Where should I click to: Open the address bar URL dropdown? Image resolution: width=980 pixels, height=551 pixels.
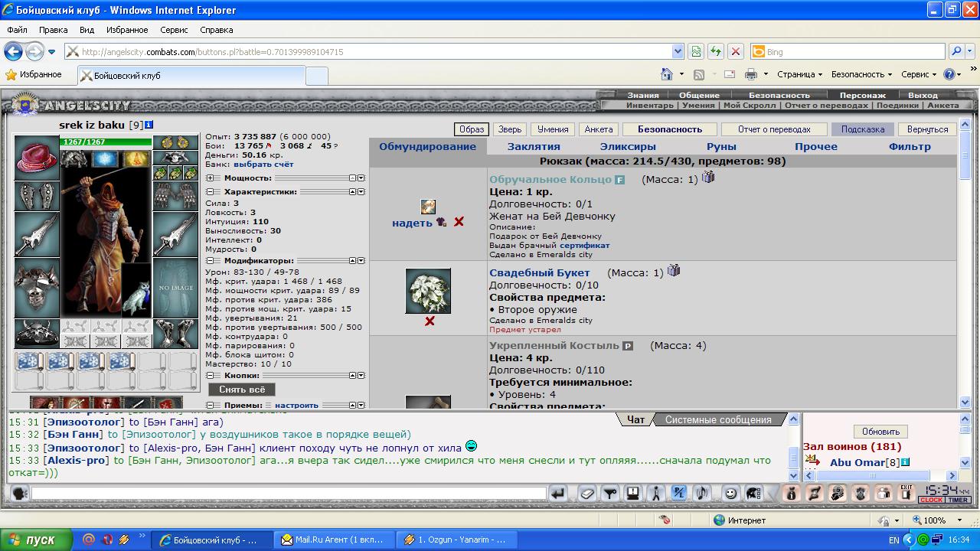678,51
